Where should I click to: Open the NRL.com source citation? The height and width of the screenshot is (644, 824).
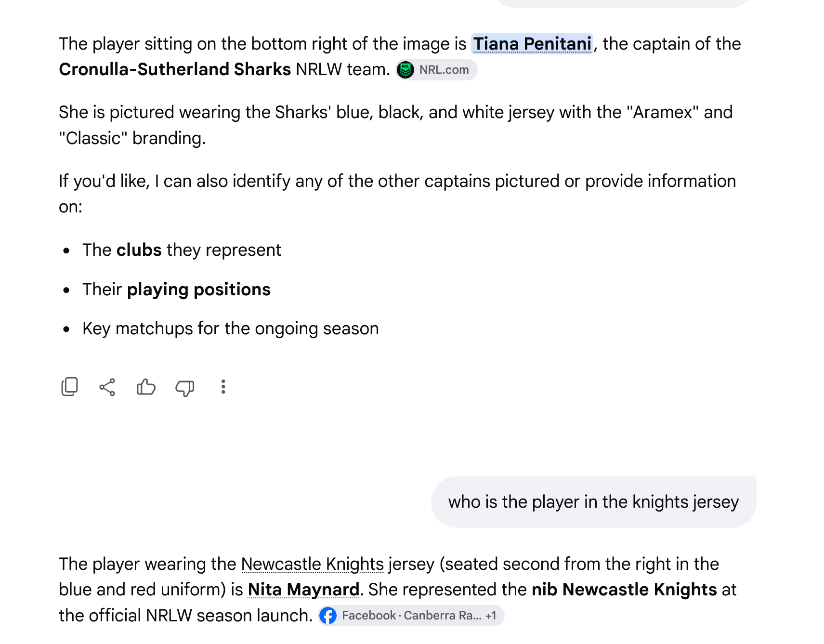[436, 70]
